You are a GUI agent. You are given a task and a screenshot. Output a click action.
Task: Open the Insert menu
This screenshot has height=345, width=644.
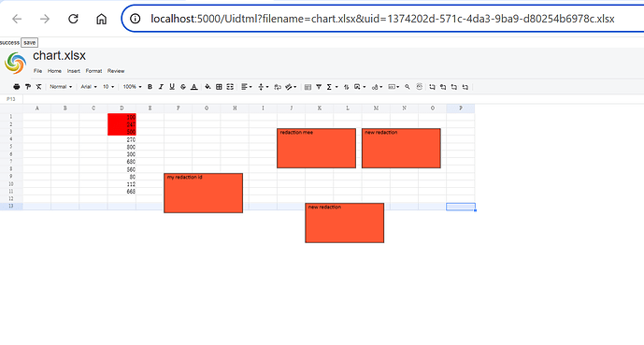[x=74, y=71]
